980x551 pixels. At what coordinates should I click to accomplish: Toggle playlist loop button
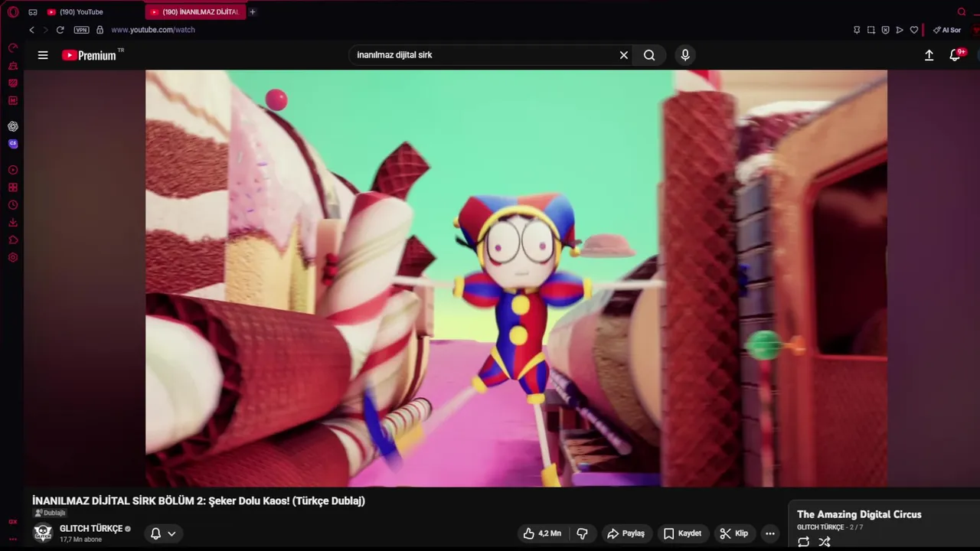click(x=803, y=542)
